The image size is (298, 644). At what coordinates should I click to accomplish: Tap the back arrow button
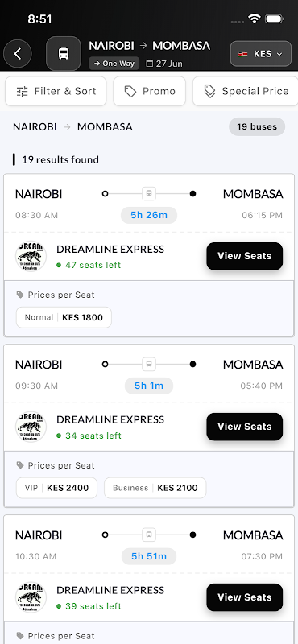point(18,54)
